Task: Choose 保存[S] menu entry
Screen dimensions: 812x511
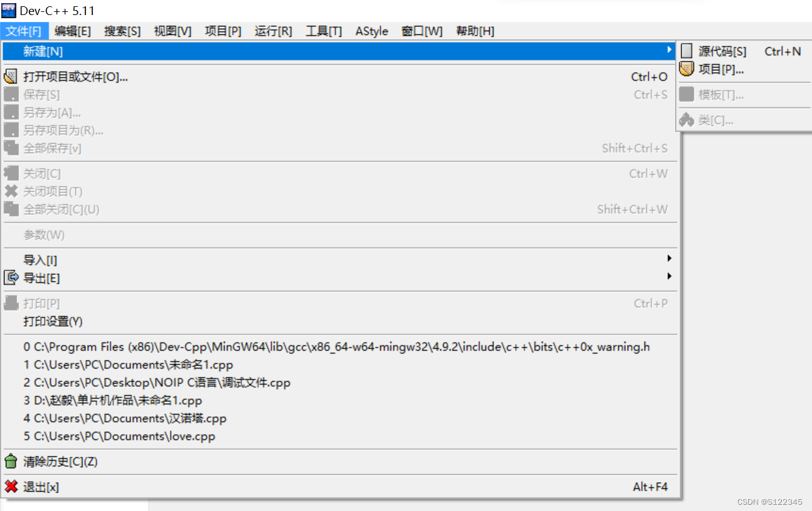Action: [339, 95]
